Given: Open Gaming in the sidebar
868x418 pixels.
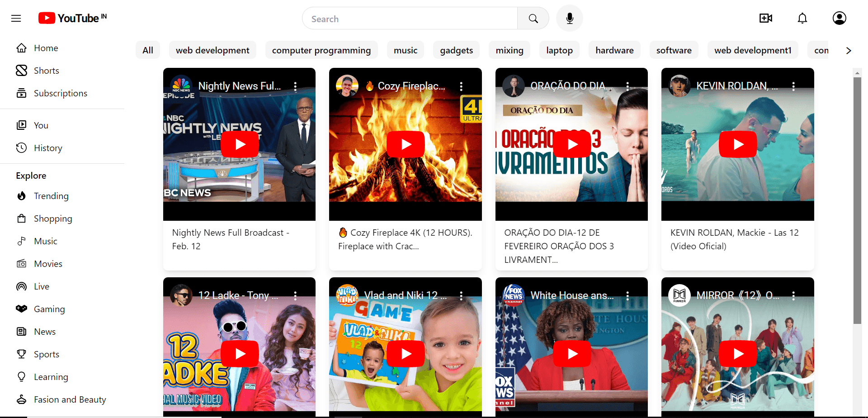Looking at the screenshot, I should point(49,309).
